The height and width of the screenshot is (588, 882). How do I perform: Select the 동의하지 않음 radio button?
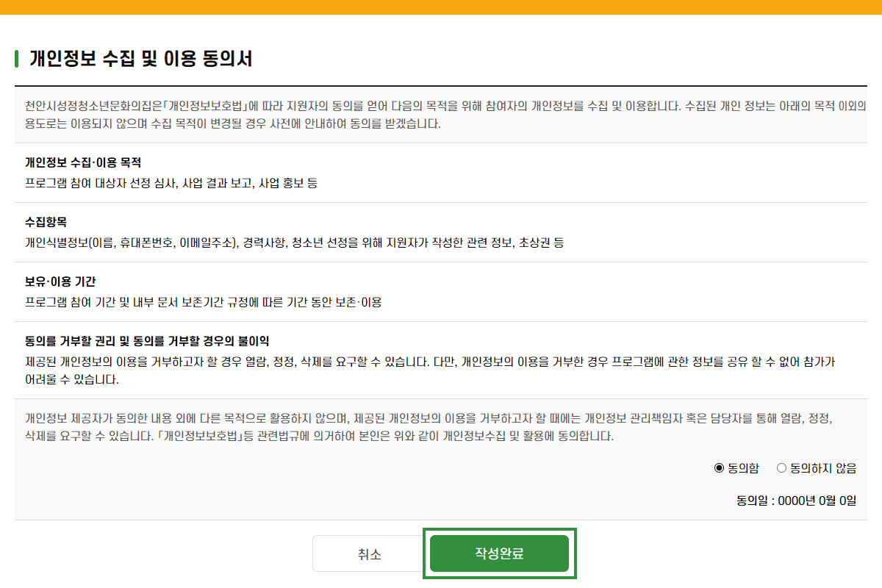pyautogui.click(x=781, y=468)
